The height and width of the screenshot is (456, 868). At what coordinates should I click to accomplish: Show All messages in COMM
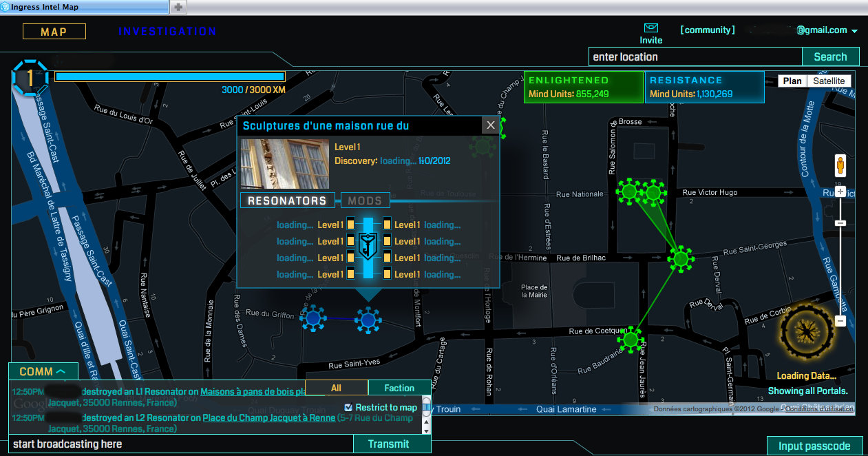point(336,388)
